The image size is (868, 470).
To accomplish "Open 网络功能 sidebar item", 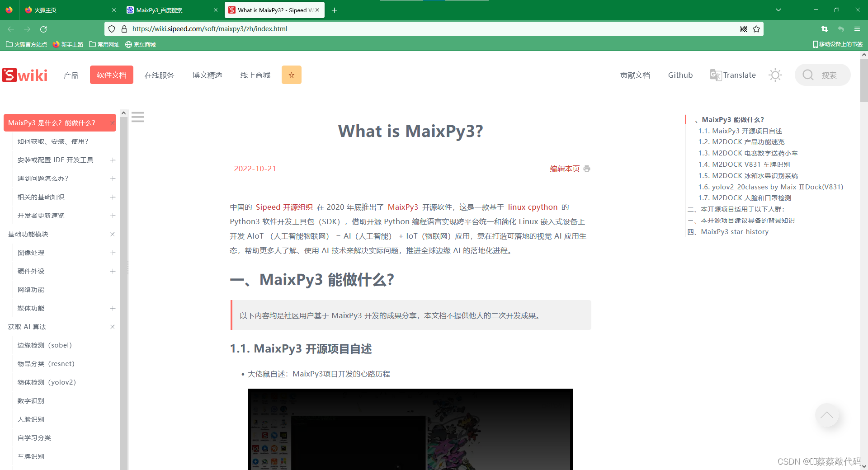I will point(31,290).
